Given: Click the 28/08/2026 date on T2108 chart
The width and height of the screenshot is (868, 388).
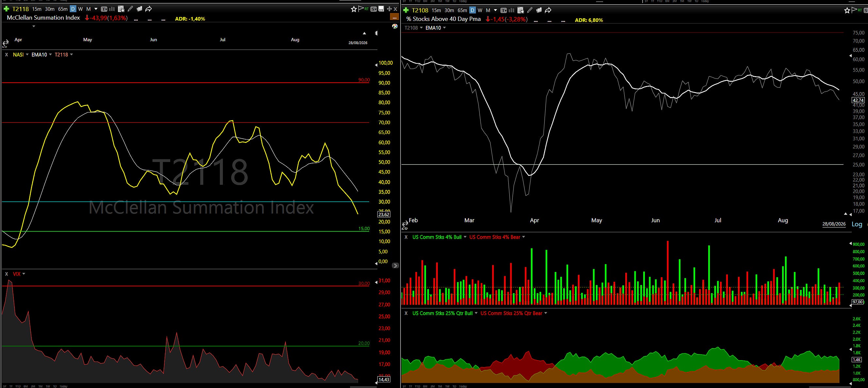Looking at the screenshot, I should tap(834, 224).
